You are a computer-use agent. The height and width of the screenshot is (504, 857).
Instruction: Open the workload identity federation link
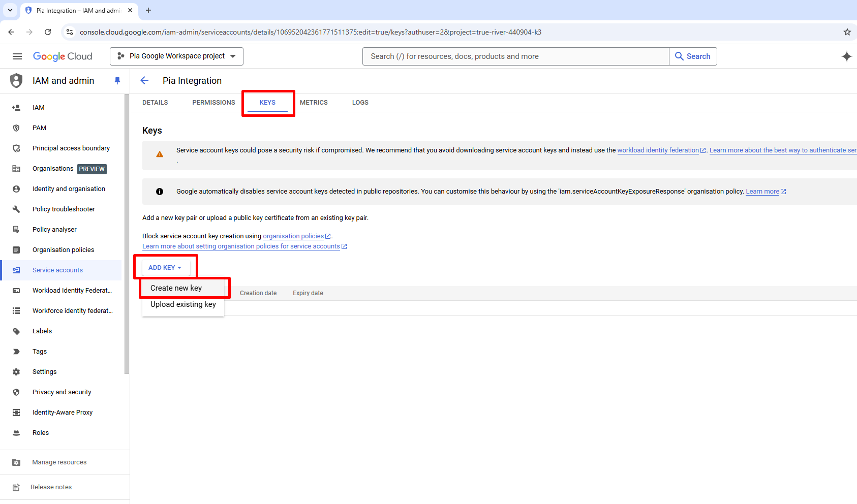click(661, 150)
